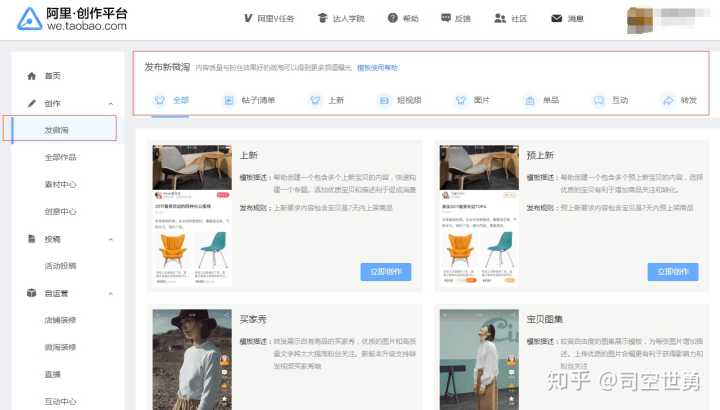Click the 首页 home icon in sidebar

tap(32, 76)
